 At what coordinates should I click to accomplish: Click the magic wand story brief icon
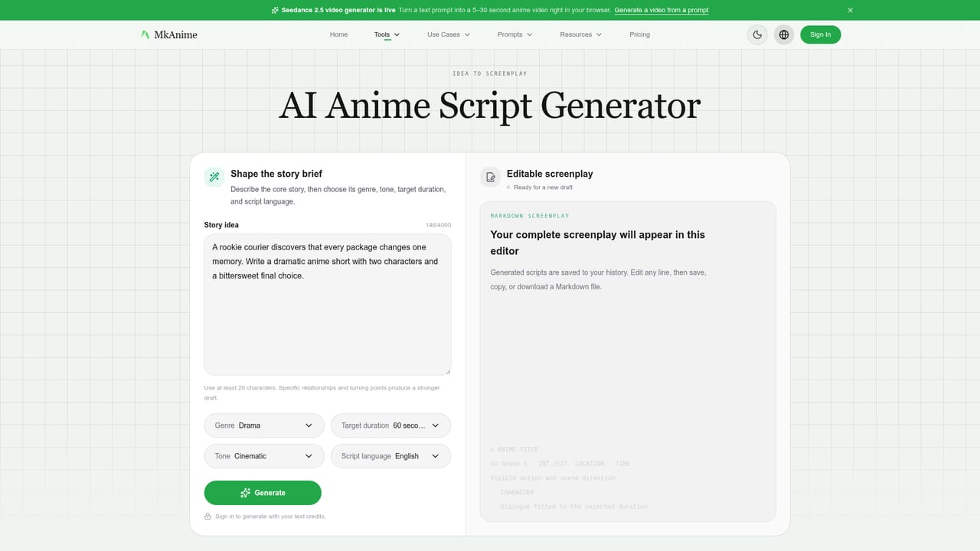[214, 177]
